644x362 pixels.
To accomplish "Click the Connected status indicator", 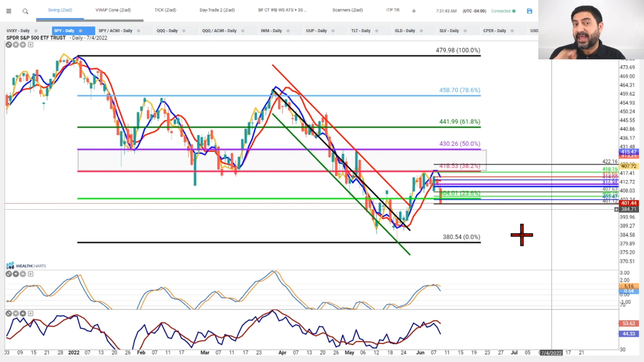I will click(503, 11).
